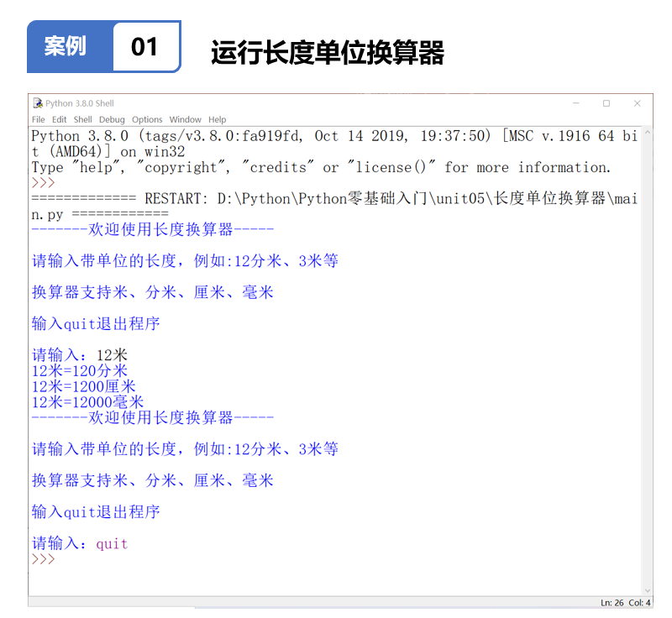Click the heading '运行长度单位换算器'
This screenshot has height=618, width=672.
(x=328, y=53)
